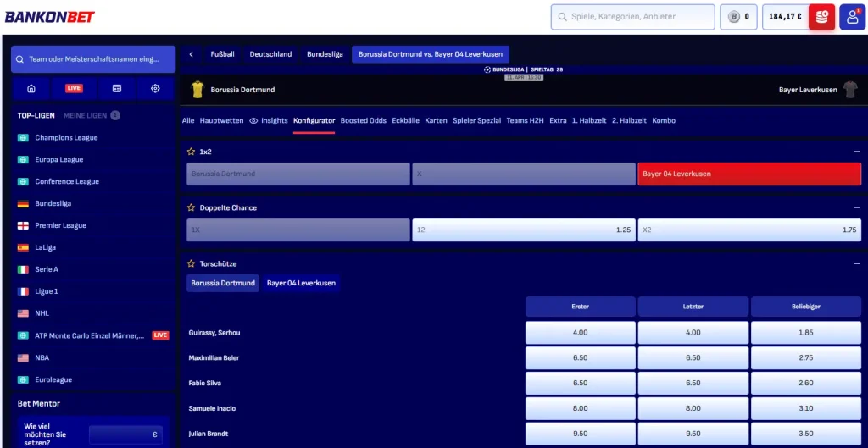Click the Fußball breadcrumb
The height and width of the screenshot is (448, 868).
(223, 54)
